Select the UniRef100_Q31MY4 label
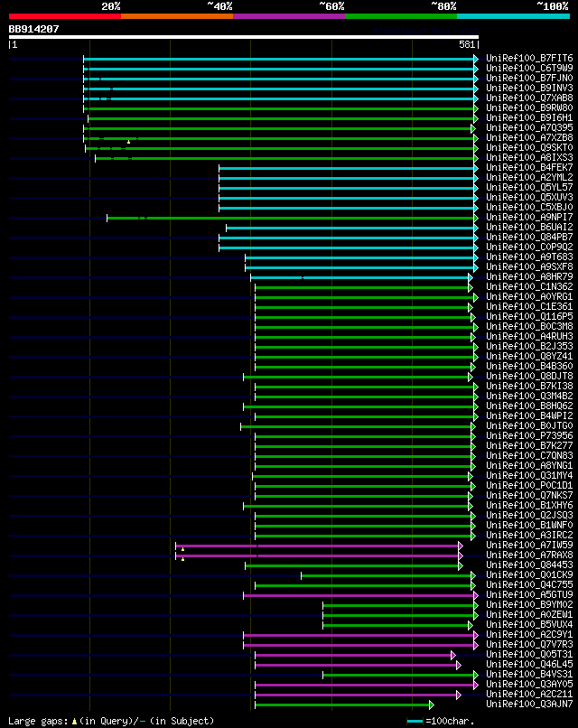578x728 pixels. 529,476
